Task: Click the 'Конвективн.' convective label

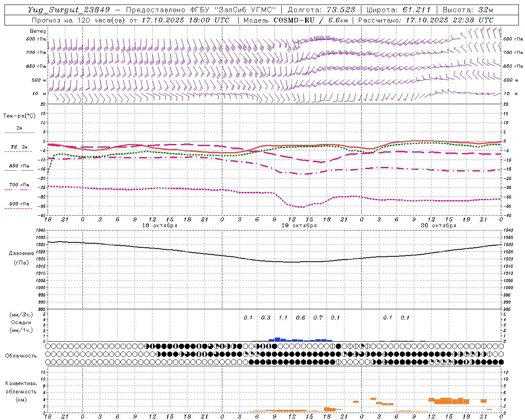Action: [x=21, y=383]
